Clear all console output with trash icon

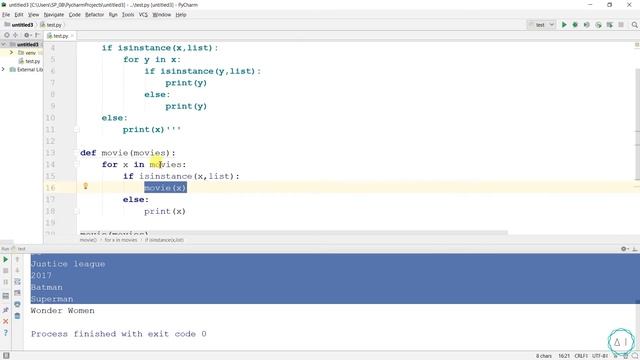pos(17,316)
